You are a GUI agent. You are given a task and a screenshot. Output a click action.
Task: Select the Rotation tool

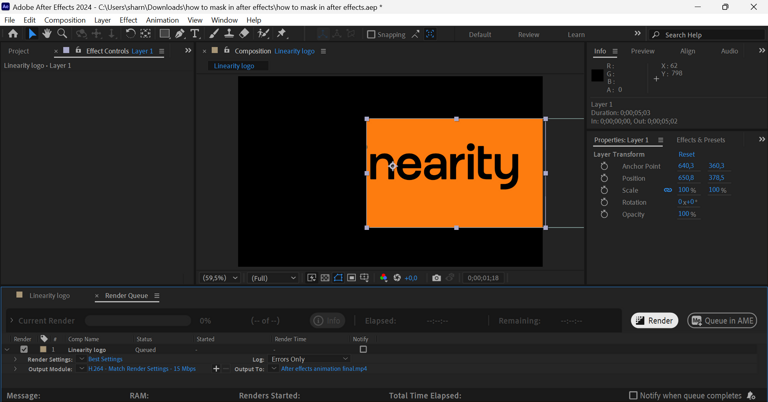pos(130,34)
